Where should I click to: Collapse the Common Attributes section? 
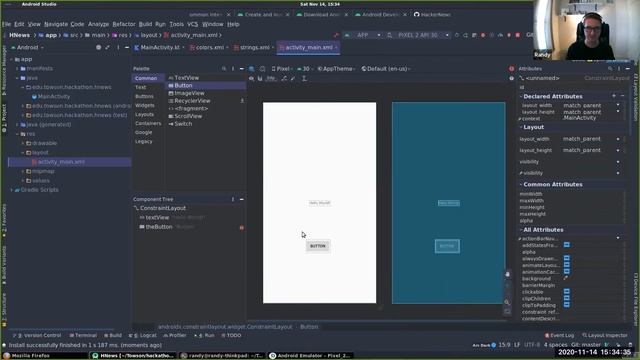pos(521,184)
